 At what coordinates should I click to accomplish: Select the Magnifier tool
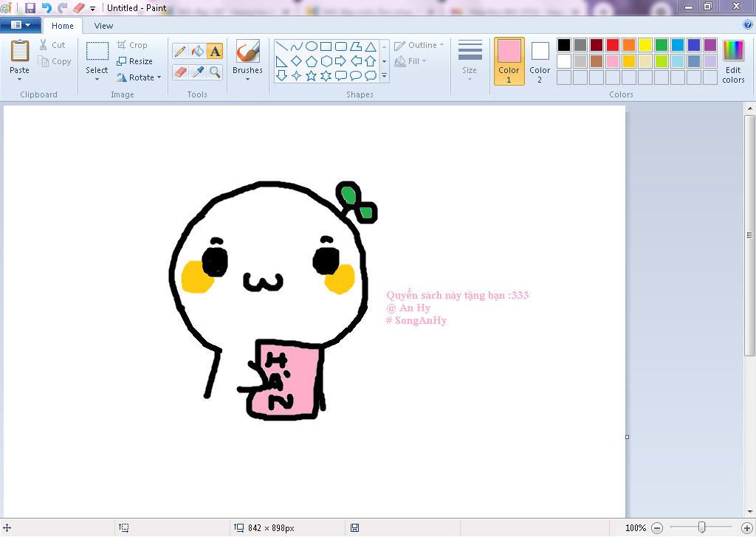click(215, 72)
